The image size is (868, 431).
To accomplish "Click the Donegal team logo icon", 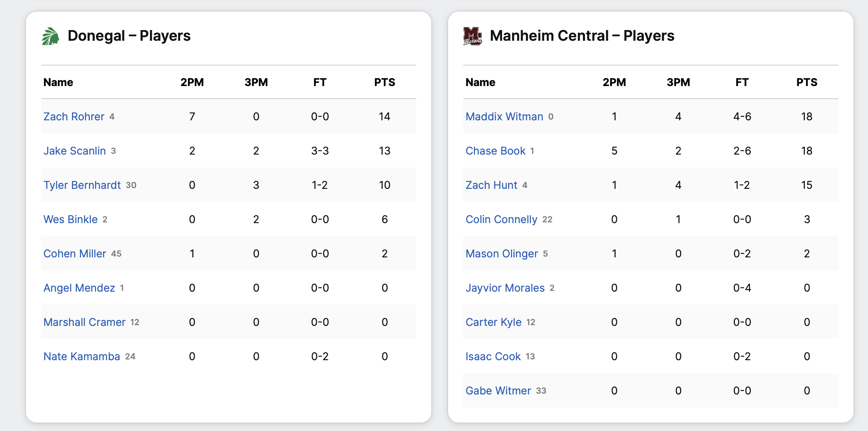I will (x=50, y=36).
